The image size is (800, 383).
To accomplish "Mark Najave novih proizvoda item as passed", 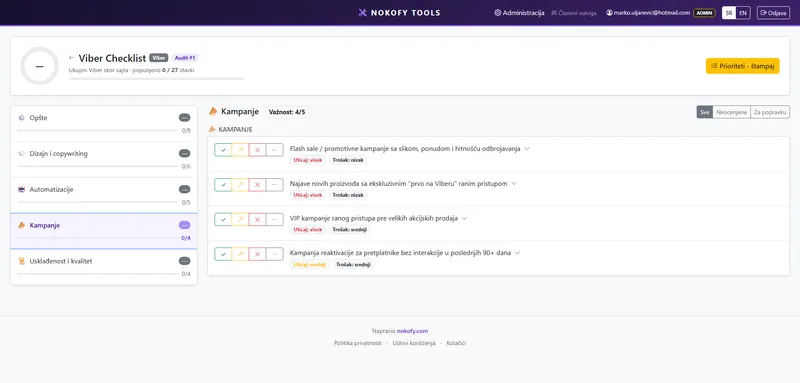I will pos(223,185).
